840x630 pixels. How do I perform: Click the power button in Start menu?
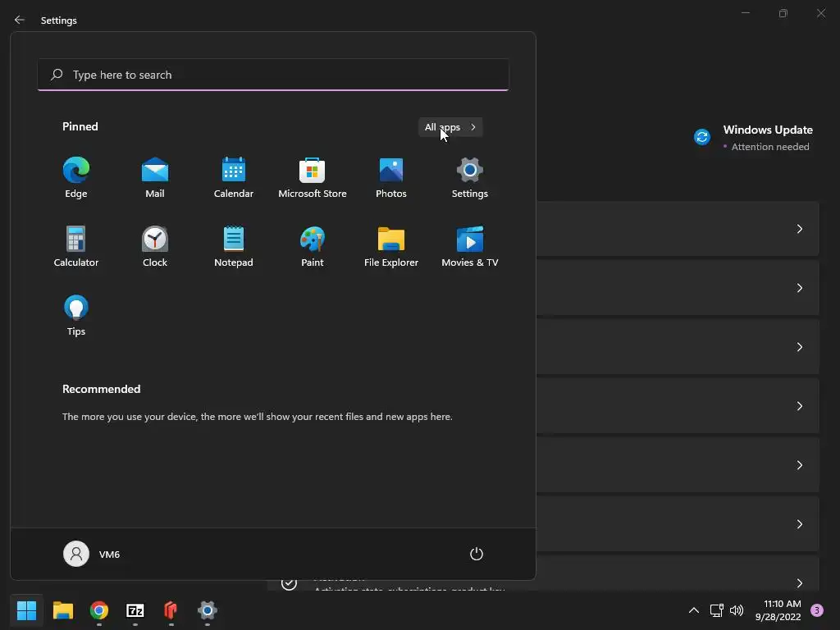477,554
